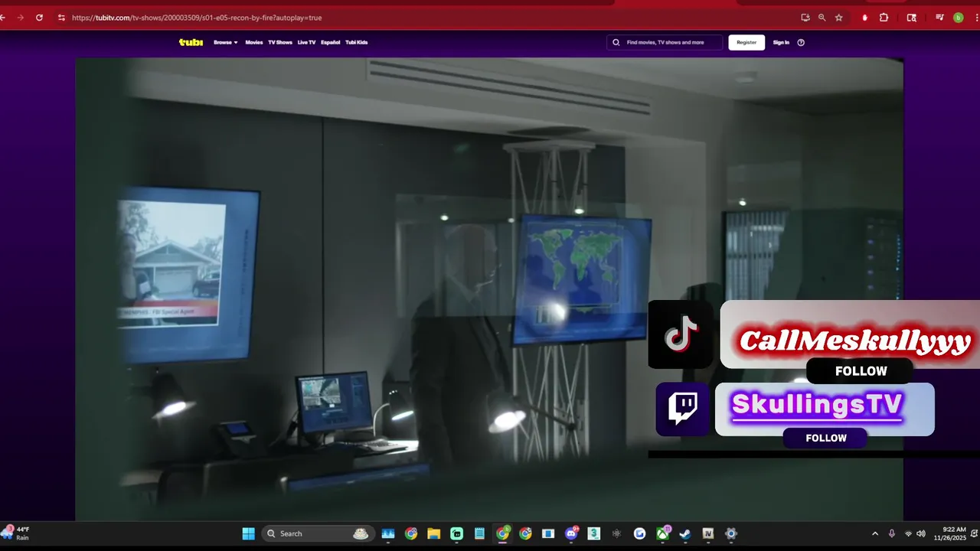Show hidden system tray icons
Image resolution: width=980 pixels, height=551 pixels.
875,533
